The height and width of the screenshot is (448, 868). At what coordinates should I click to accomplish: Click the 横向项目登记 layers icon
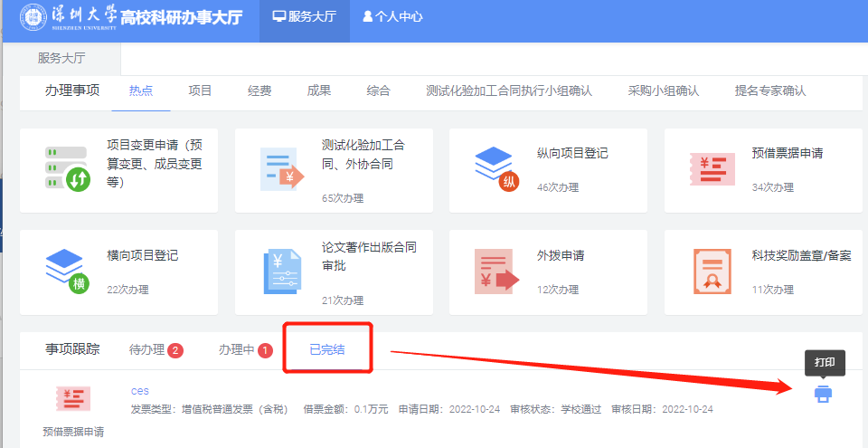[67, 271]
